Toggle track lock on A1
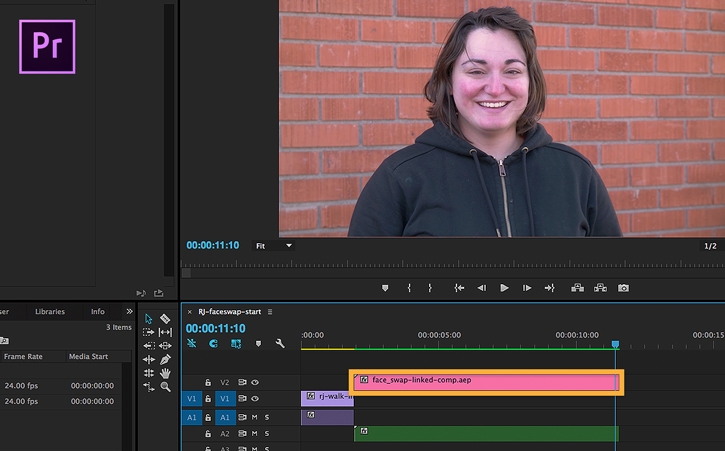Image resolution: width=725 pixels, height=451 pixels. (208, 417)
